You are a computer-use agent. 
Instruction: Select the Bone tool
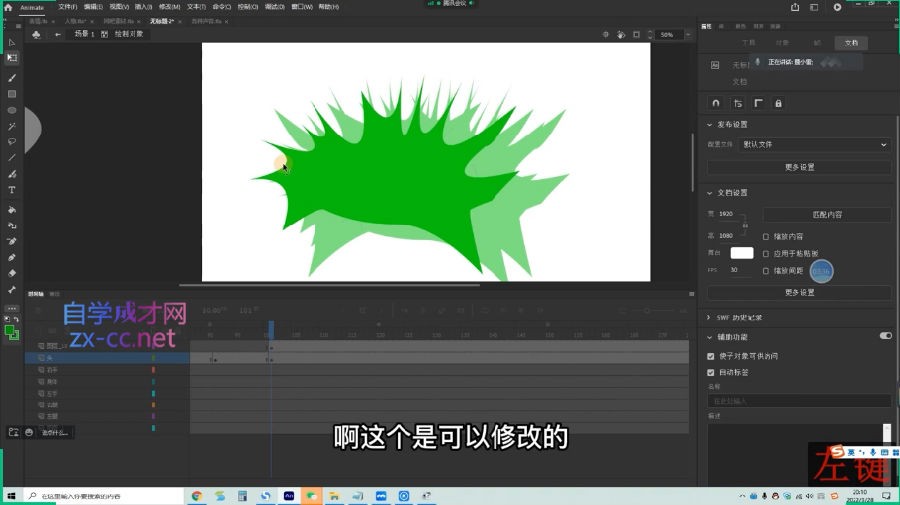pyautogui.click(x=11, y=290)
